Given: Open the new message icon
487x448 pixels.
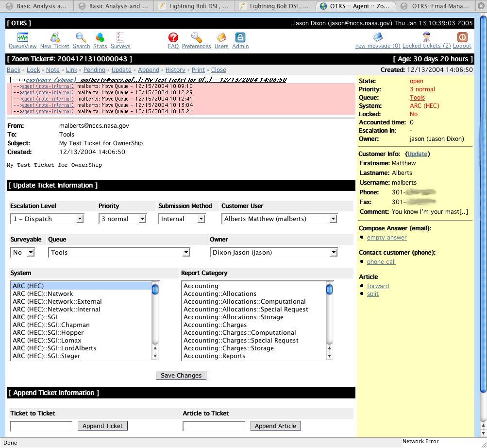Looking at the screenshot, I should [378, 37].
